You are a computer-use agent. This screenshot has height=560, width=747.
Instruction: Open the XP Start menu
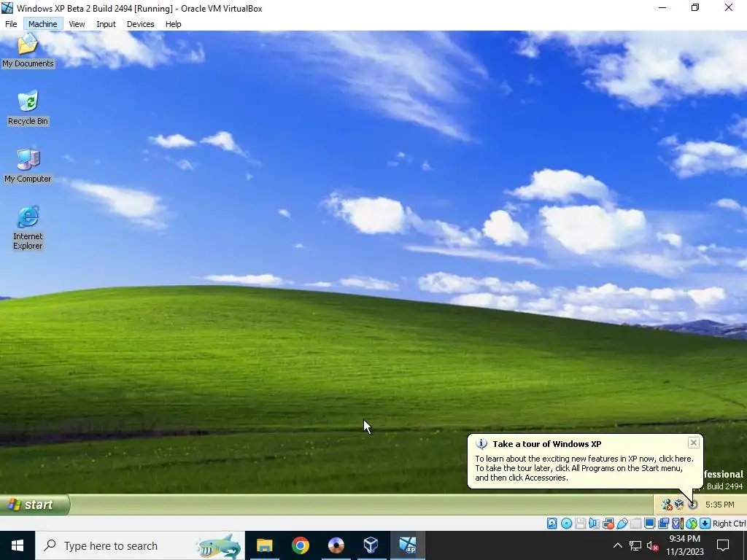point(35,505)
